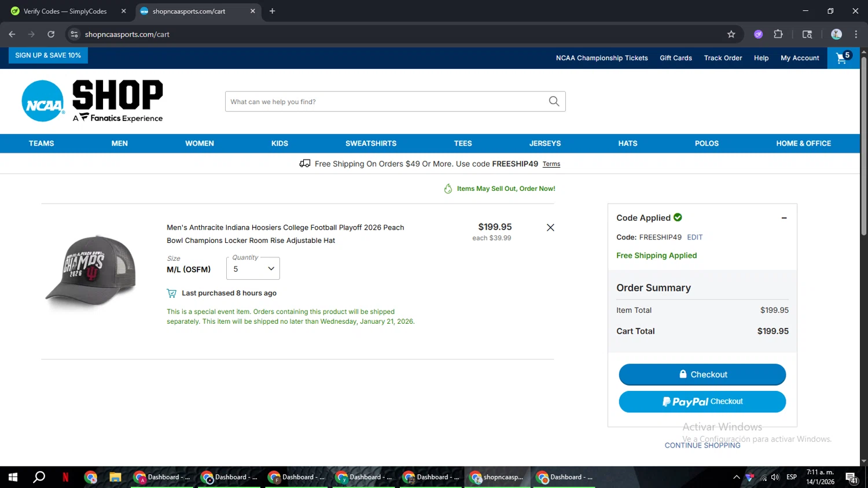
Task: Switch to shopncaasp... taskbar window
Action: pyautogui.click(x=497, y=477)
